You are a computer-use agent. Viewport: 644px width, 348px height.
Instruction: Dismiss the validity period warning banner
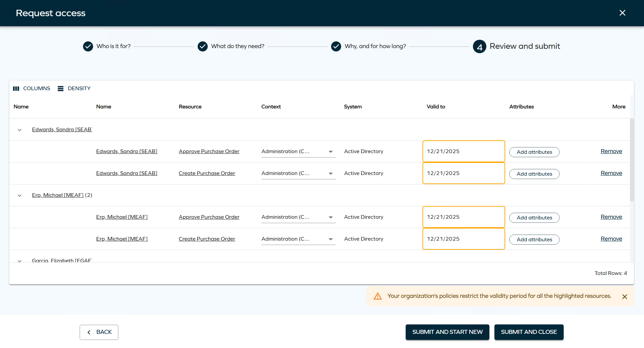pyautogui.click(x=625, y=297)
